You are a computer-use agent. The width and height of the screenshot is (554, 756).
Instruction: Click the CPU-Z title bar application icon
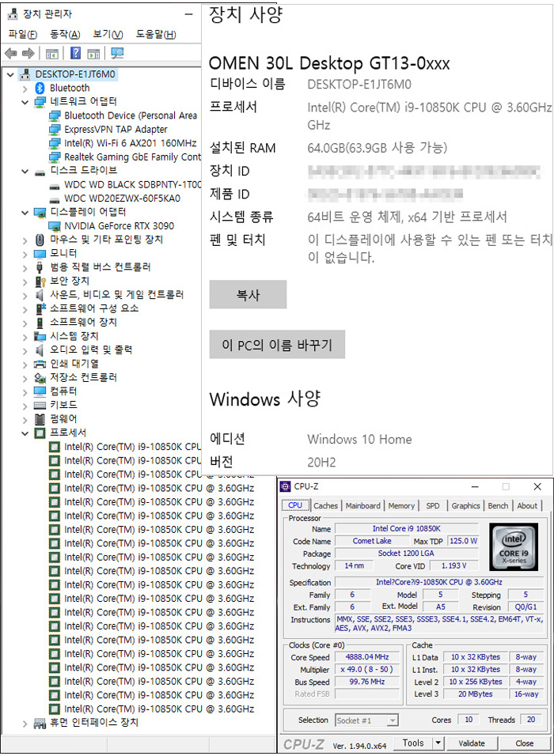(x=286, y=486)
